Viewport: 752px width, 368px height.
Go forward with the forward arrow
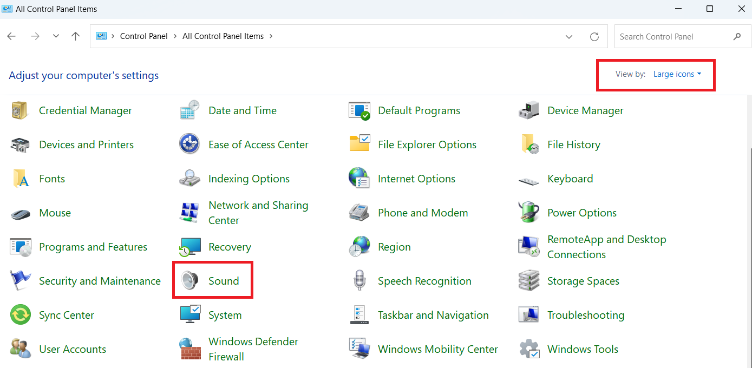[x=35, y=36]
